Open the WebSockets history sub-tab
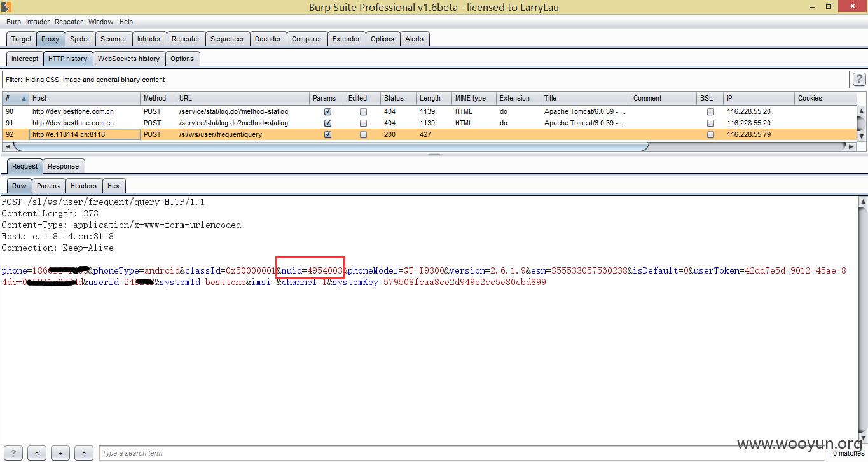This screenshot has height=462, width=868. coord(128,59)
